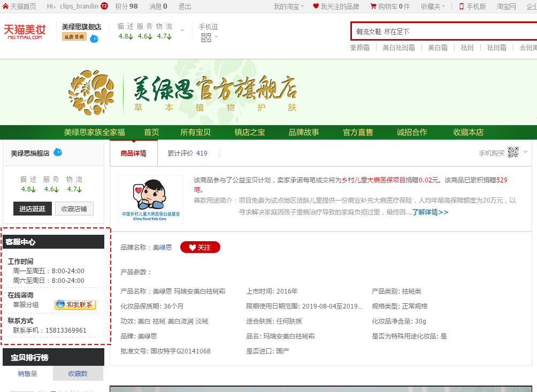This screenshot has height=392, width=537.
Task: Click the 美绿思 brand name link
Action: click(x=163, y=247)
